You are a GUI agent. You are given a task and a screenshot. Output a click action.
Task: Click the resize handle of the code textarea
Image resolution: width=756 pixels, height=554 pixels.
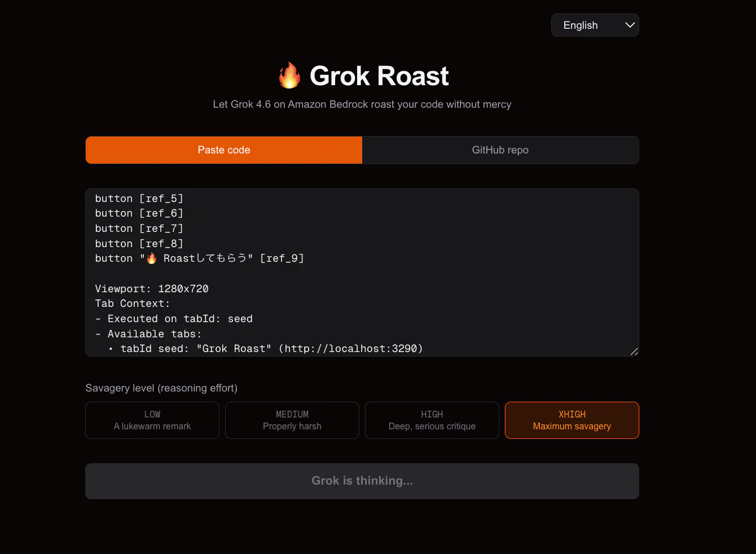click(634, 351)
